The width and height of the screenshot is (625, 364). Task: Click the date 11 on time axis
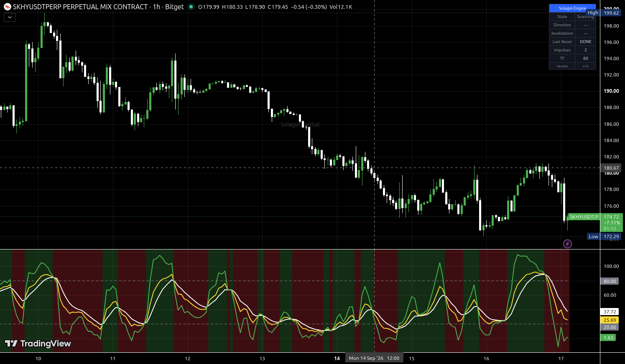click(113, 359)
